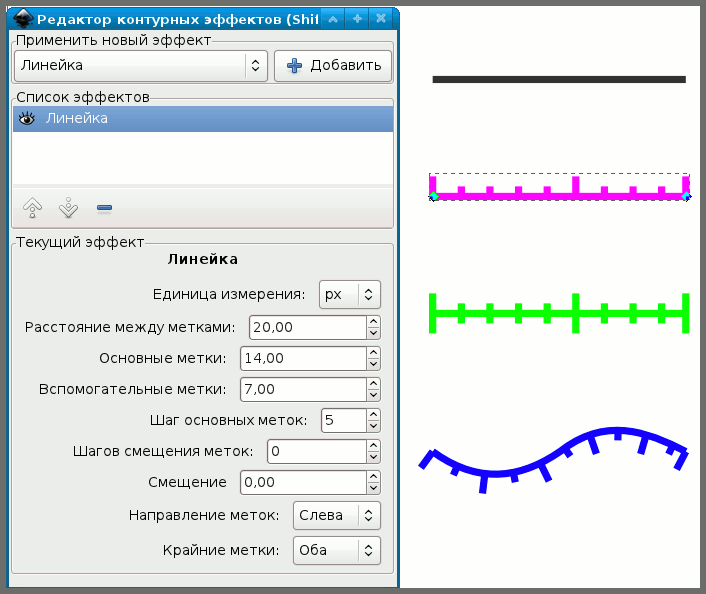Screen dimensions: 706x594
Task: Click the blue curved ruler path
Action: coord(520,465)
